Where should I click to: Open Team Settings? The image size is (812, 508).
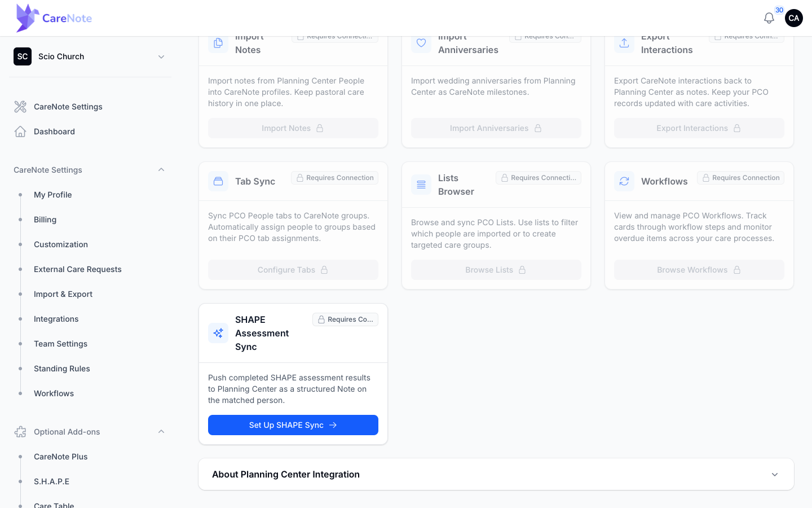[x=61, y=344]
